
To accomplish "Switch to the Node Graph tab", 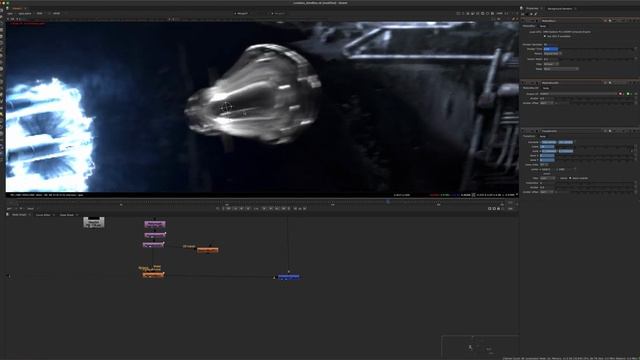I will pos(19,215).
